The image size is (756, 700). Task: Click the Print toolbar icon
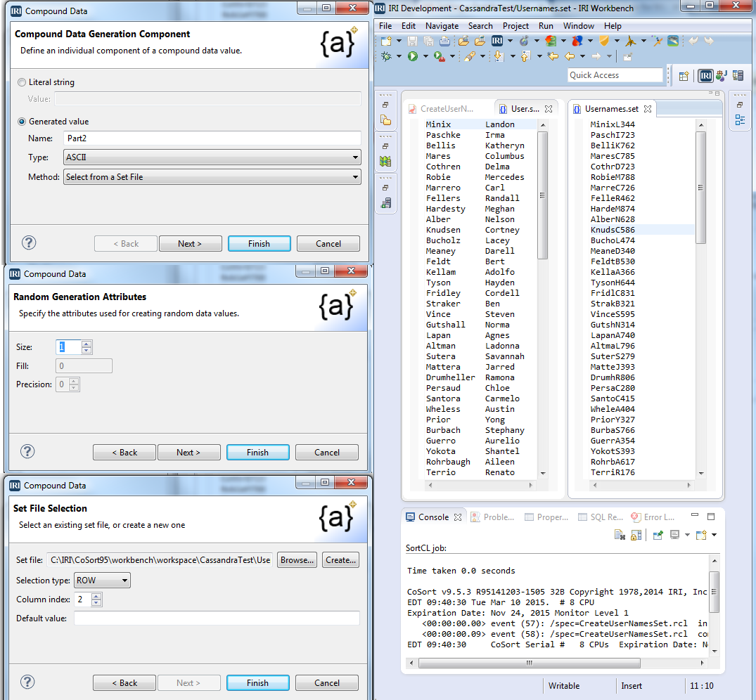pyautogui.click(x=444, y=41)
